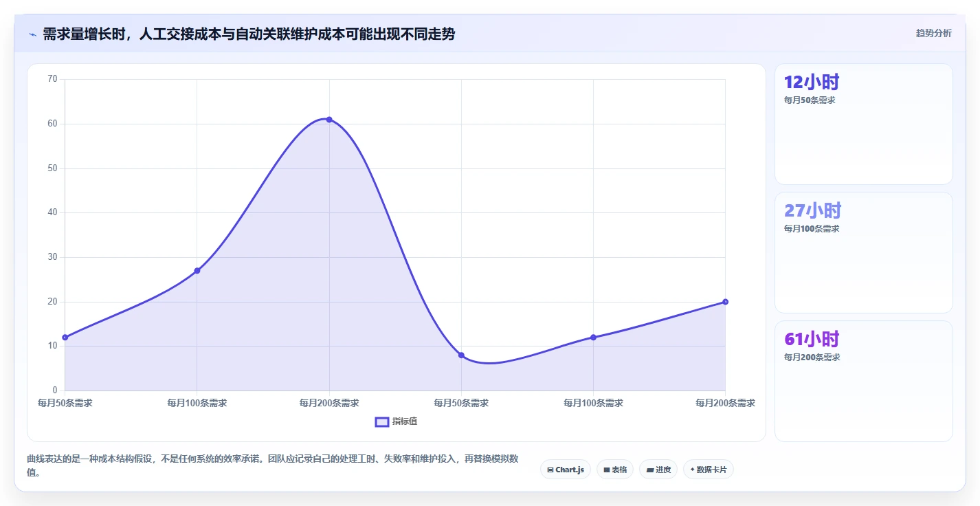The image size is (980, 506).
Task: Select the 数据卡片 tag
Action: pyautogui.click(x=709, y=470)
